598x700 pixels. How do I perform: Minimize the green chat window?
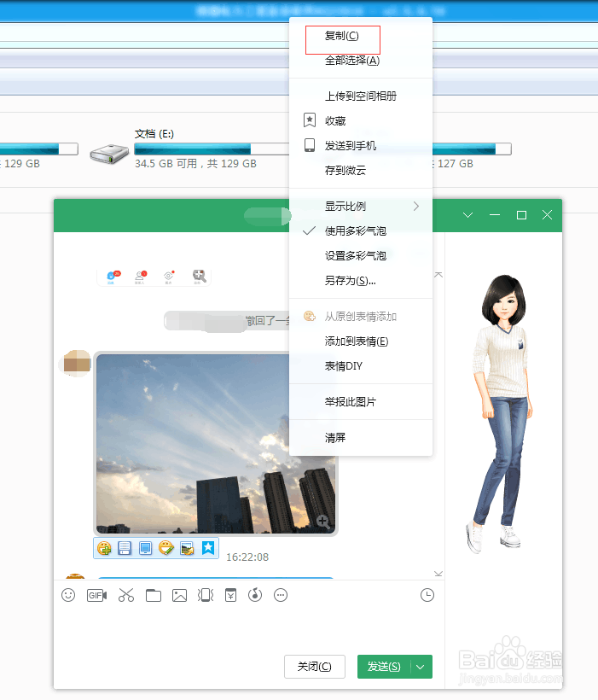click(495, 215)
